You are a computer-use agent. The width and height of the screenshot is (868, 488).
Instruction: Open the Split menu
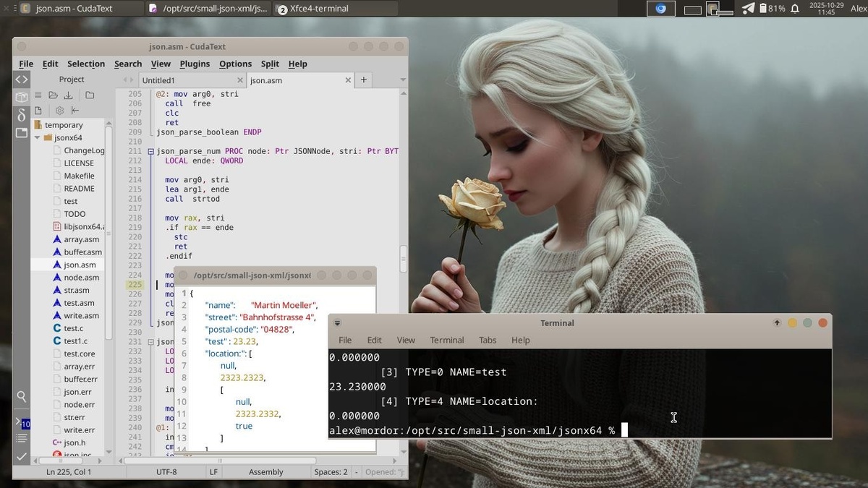270,64
